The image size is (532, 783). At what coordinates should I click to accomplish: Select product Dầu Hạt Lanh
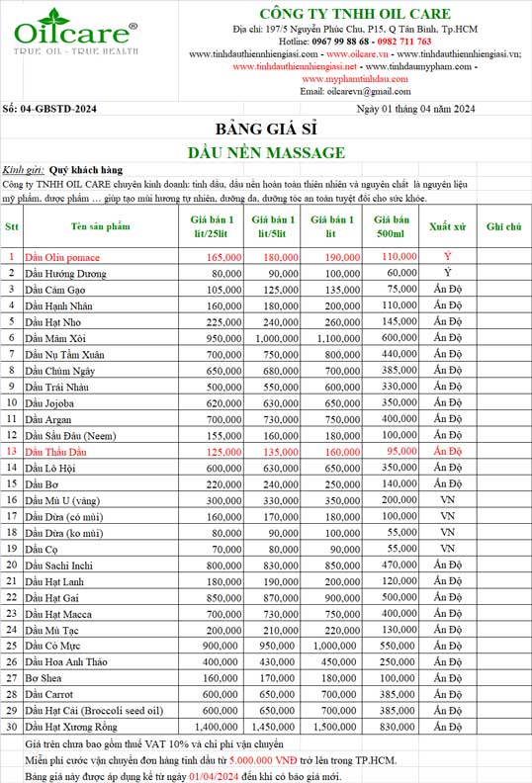(54, 581)
